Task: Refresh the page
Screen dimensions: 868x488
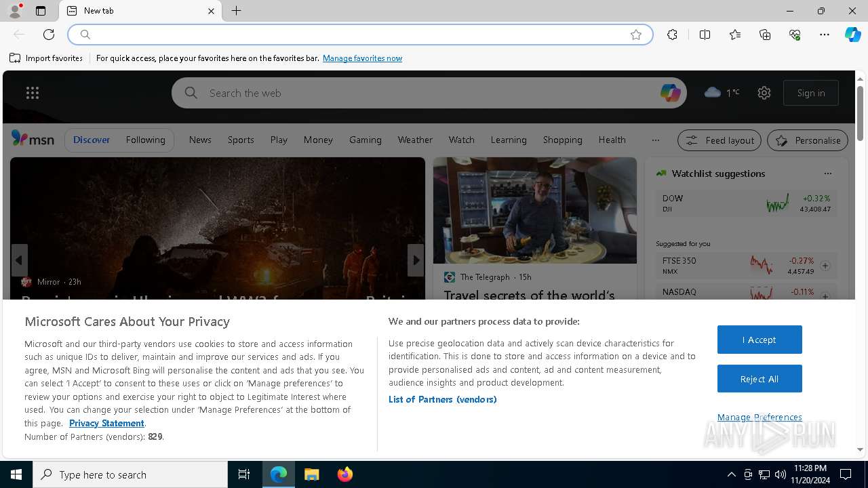Action: (49, 35)
